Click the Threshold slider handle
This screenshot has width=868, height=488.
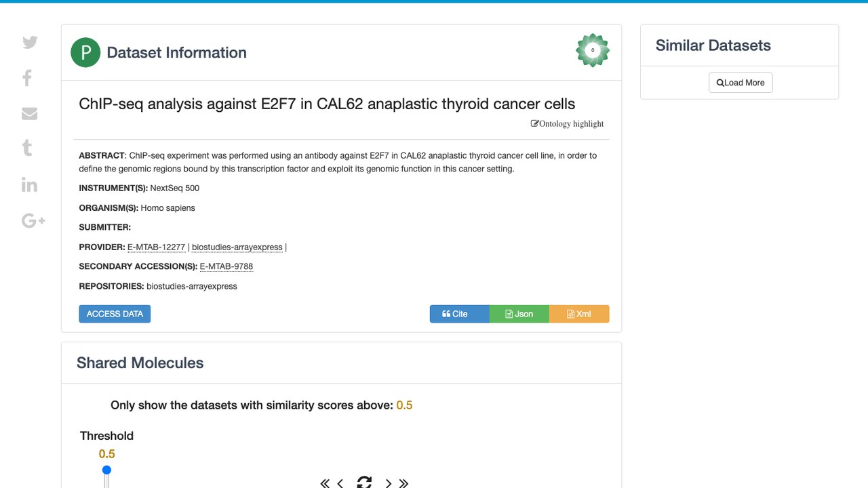pyautogui.click(x=106, y=470)
